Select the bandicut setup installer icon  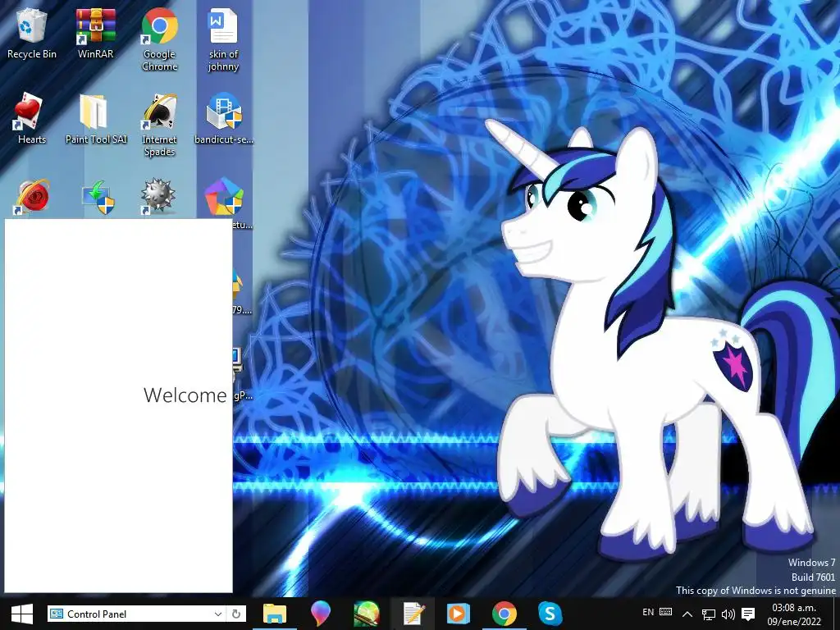point(223,118)
